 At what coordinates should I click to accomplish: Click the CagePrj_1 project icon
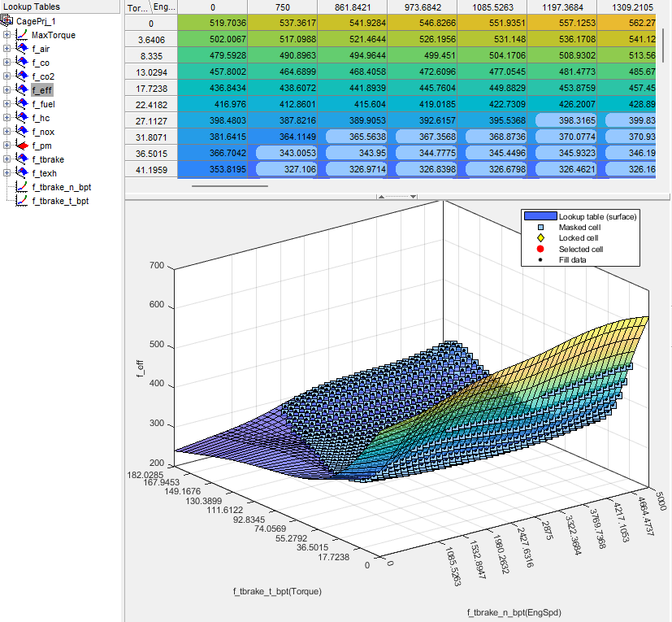coord(9,20)
